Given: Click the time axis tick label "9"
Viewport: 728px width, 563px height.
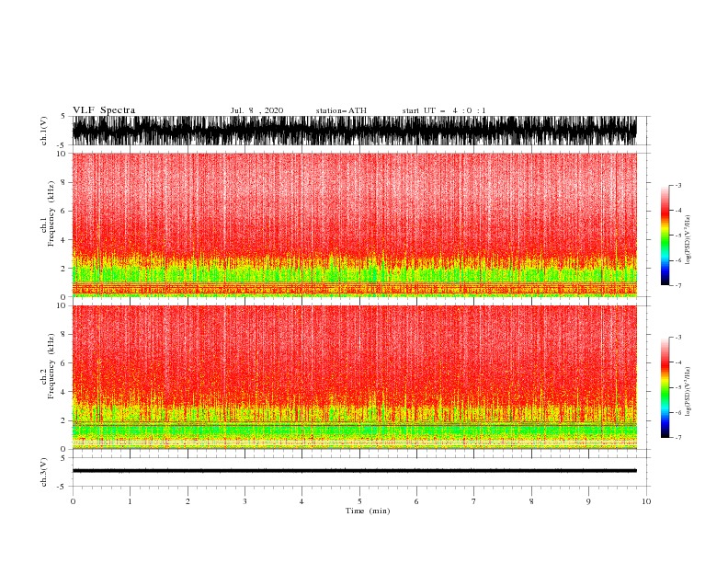Looking at the screenshot, I should 588,501.
